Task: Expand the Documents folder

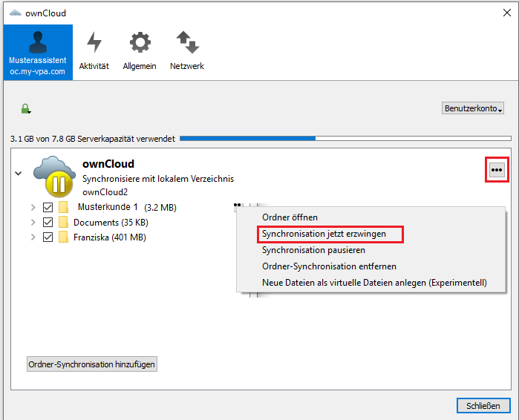Action: 33,222
